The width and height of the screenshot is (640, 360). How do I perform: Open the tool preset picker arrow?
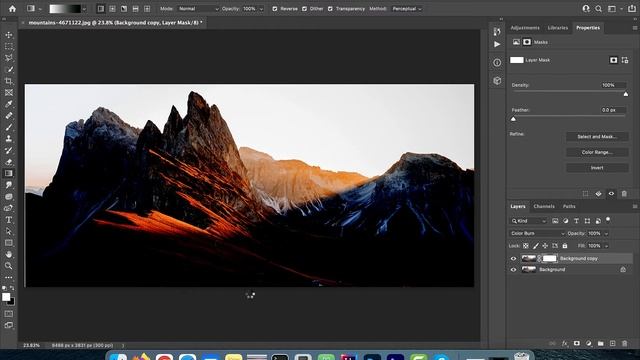pos(40,9)
